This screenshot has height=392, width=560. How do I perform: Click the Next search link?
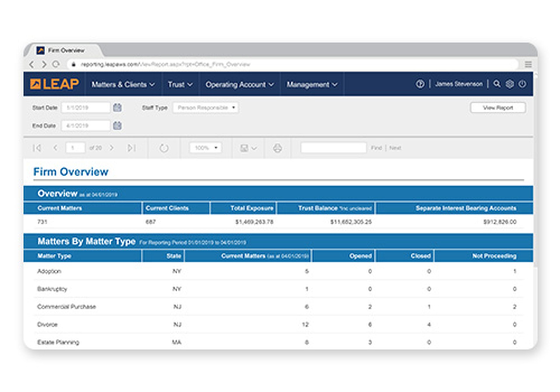pos(395,148)
